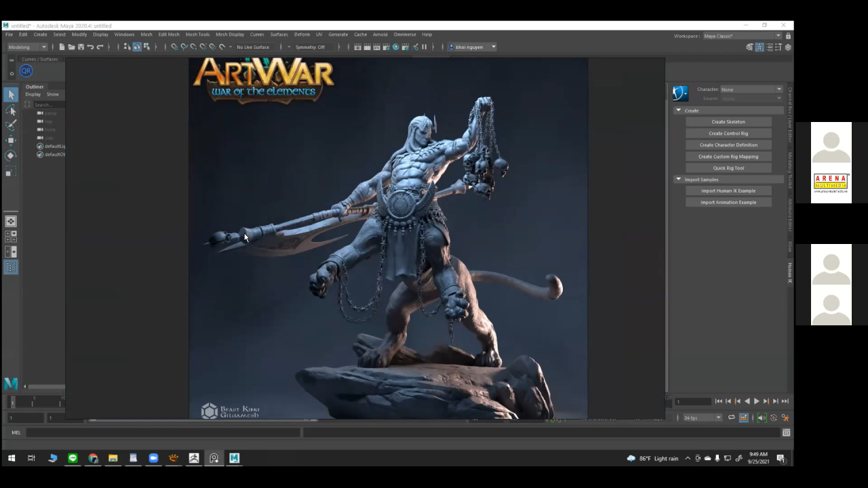The height and width of the screenshot is (488, 868).
Task: Open the Deform menu
Action: [302, 34]
